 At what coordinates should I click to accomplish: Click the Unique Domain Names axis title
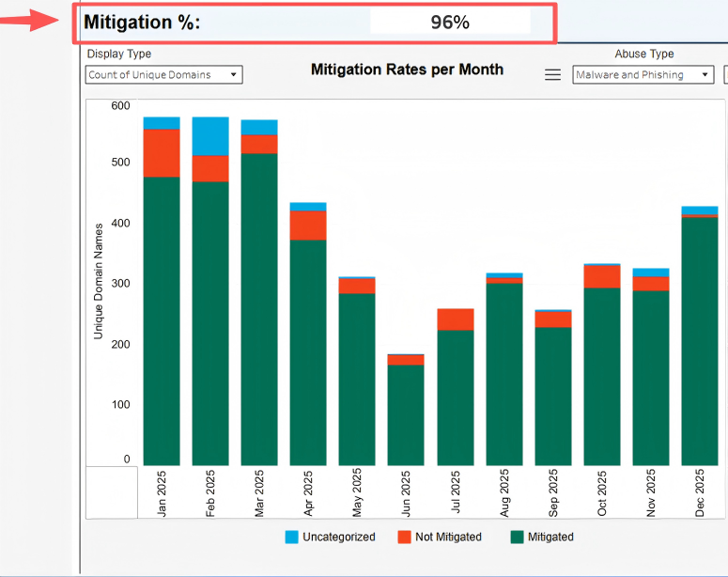[99, 282]
